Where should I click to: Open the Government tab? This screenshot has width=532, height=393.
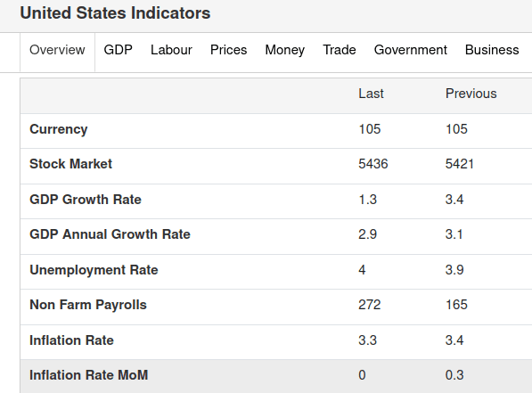point(411,50)
